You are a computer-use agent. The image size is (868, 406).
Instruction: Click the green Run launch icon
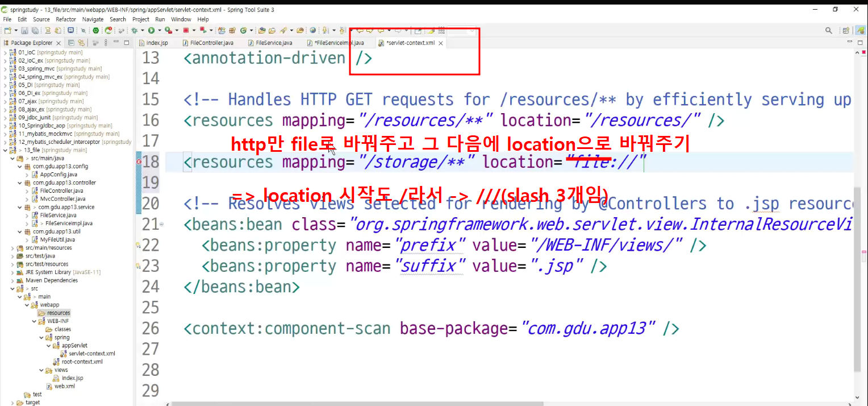pos(151,30)
